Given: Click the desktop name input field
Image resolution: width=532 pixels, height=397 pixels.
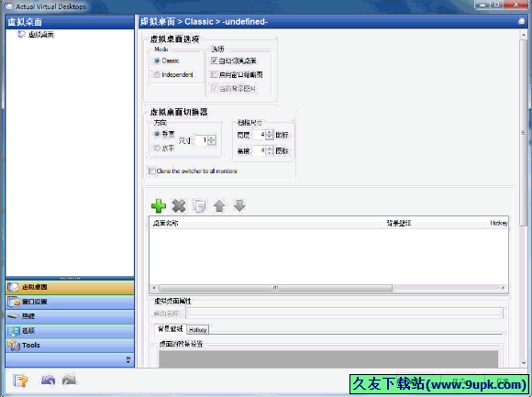Looking at the screenshot, I should coord(344,313).
